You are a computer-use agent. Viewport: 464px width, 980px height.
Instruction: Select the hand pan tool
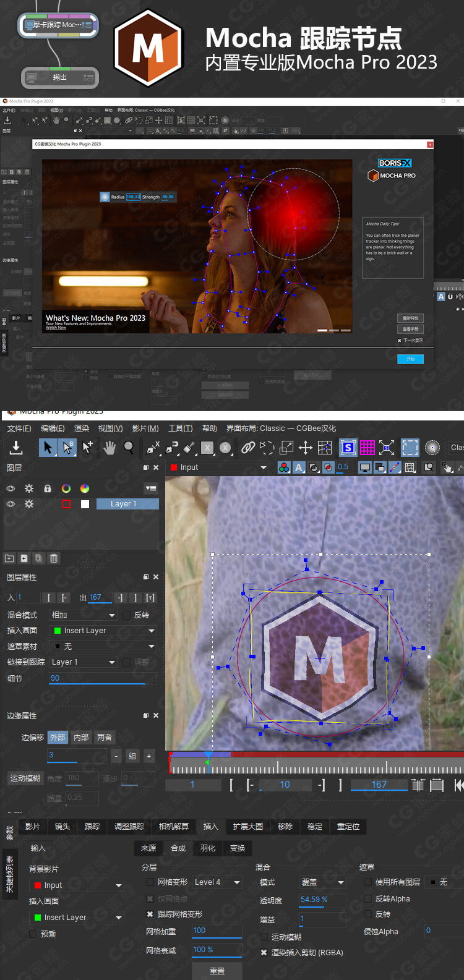click(110, 448)
